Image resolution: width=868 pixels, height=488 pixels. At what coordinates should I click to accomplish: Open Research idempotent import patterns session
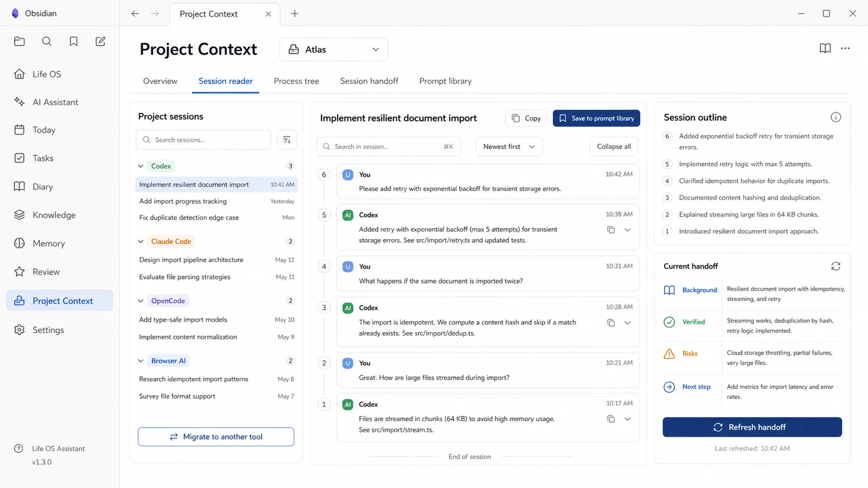click(x=216, y=379)
